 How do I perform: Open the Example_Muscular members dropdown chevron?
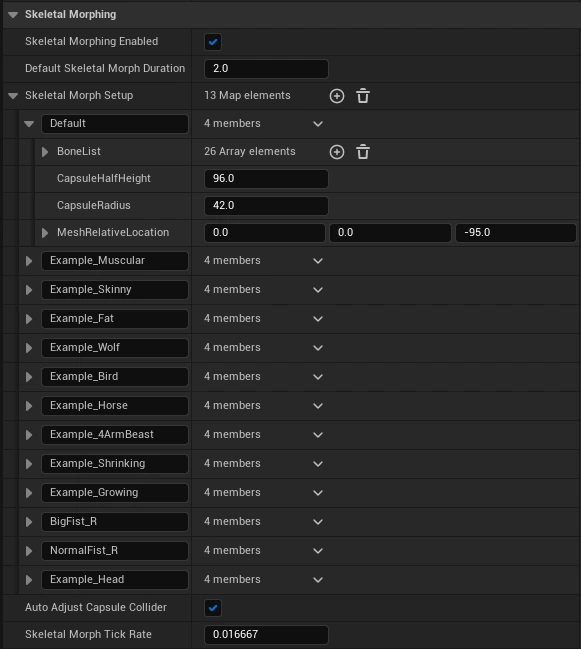coord(318,261)
